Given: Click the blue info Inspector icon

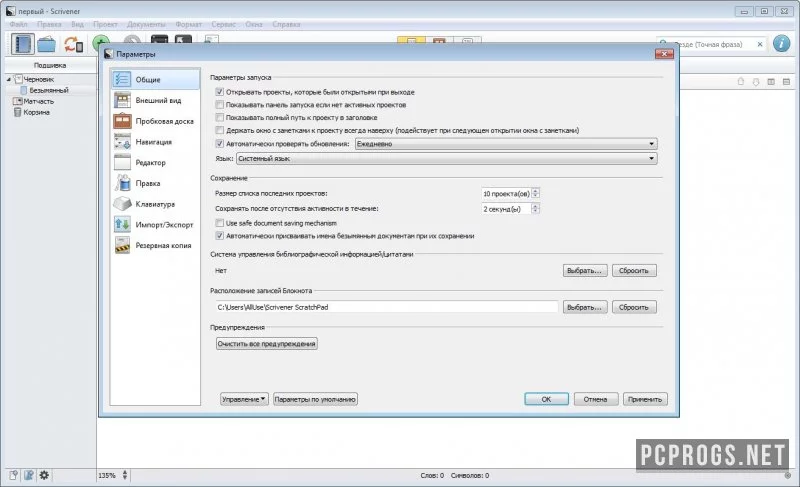Looking at the screenshot, I should pyautogui.click(x=781, y=44).
